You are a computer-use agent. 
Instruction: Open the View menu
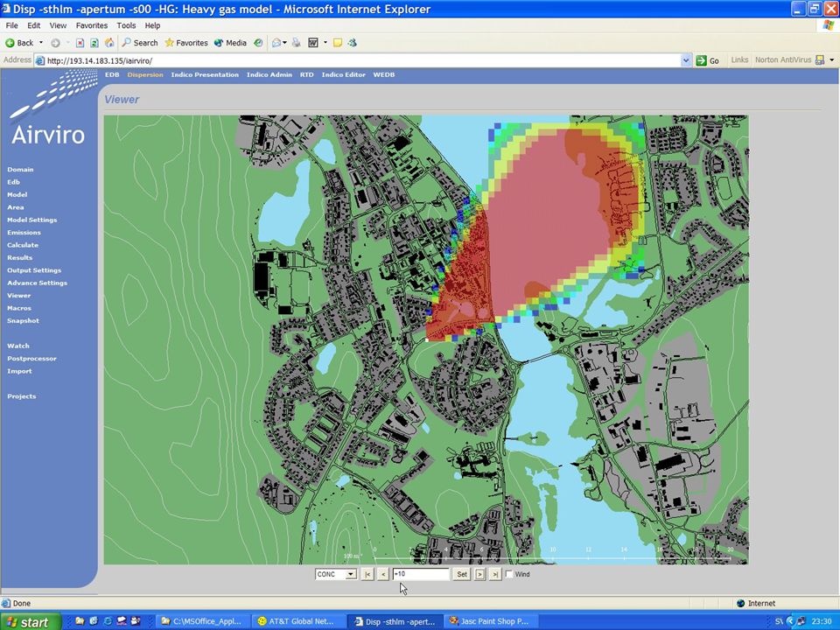coord(58,25)
